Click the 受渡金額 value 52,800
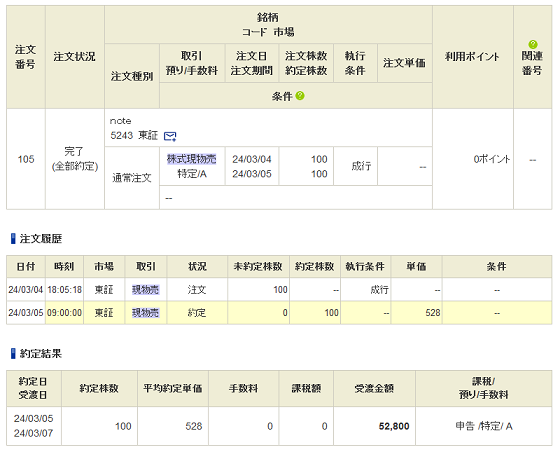 pyautogui.click(x=394, y=426)
